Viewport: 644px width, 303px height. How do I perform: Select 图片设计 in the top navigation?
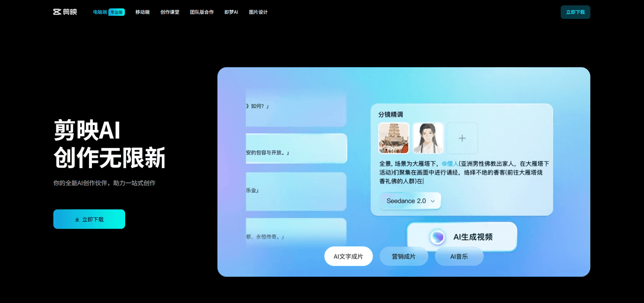click(x=258, y=12)
